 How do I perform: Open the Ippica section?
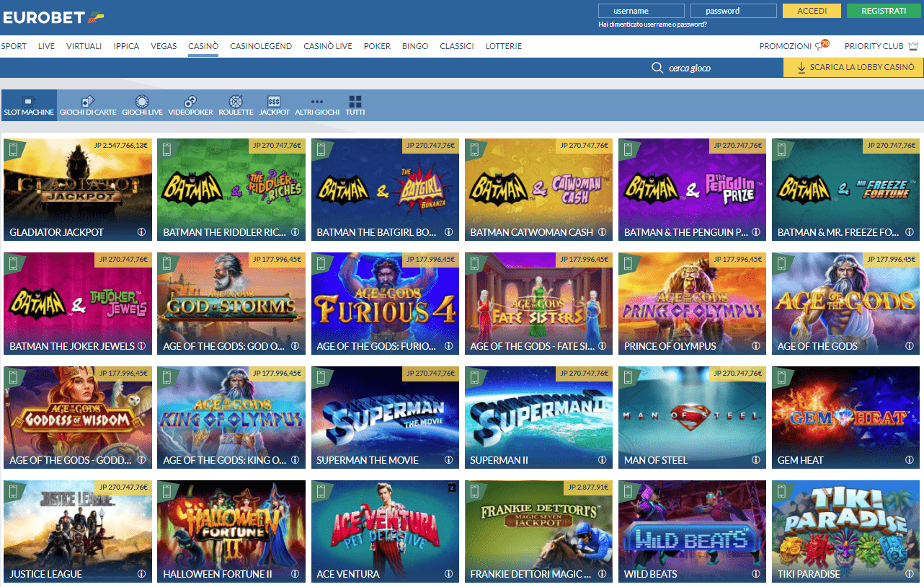point(126,46)
